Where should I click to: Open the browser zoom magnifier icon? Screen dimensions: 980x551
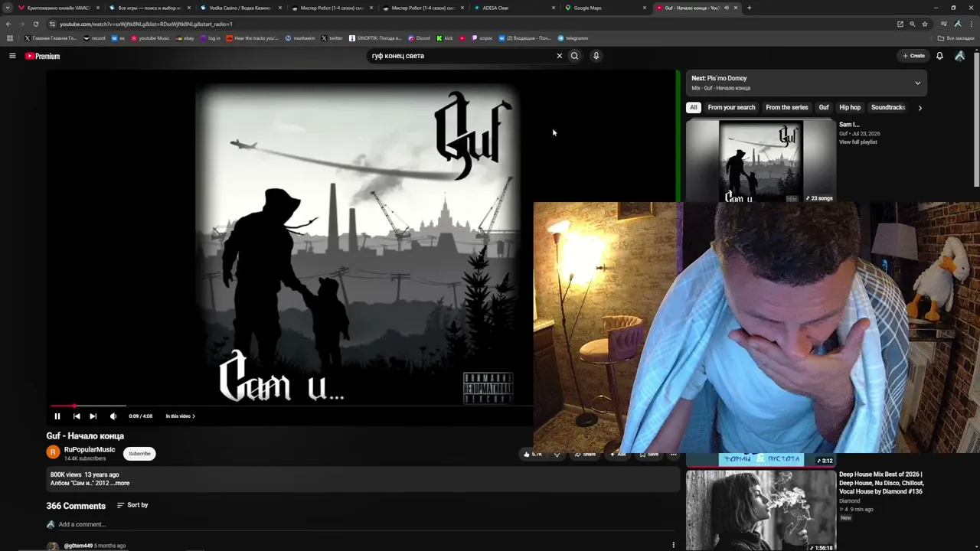pyautogui.click(x=912, y=24)
